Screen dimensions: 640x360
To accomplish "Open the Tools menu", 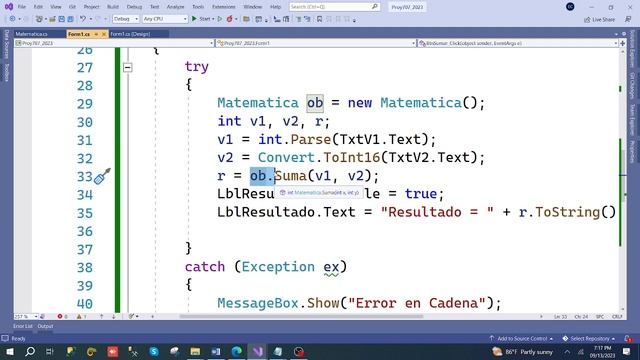I will click(198, 7).
